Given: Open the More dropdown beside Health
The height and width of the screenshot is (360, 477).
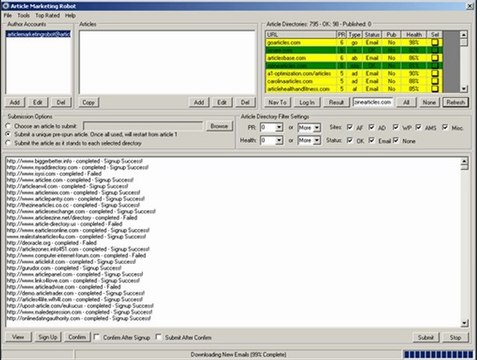Looking at the screenshot, I should click(x=317, y=140).
